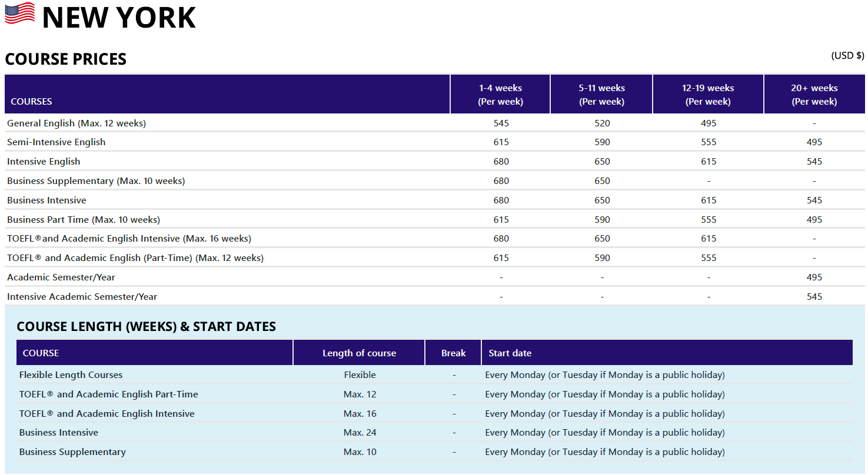Select General English 5-11 weeks price 520
The image size is (868, 475).
point(602,123)
